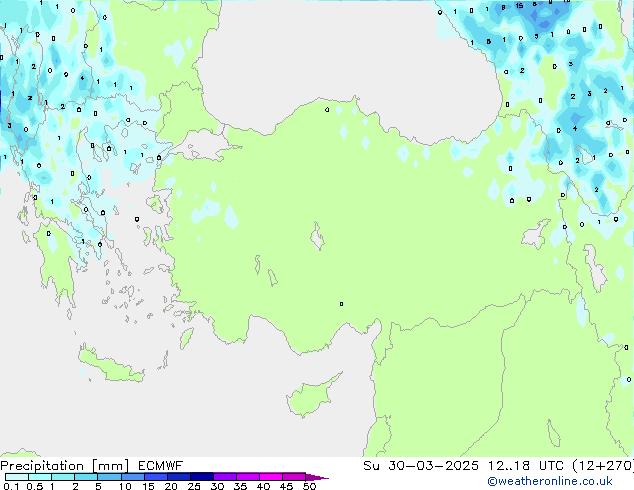Select the 5–10 mm legend swatch
Image resolution: width=634 pixels, height=490 pixels.
pos(110,477)
